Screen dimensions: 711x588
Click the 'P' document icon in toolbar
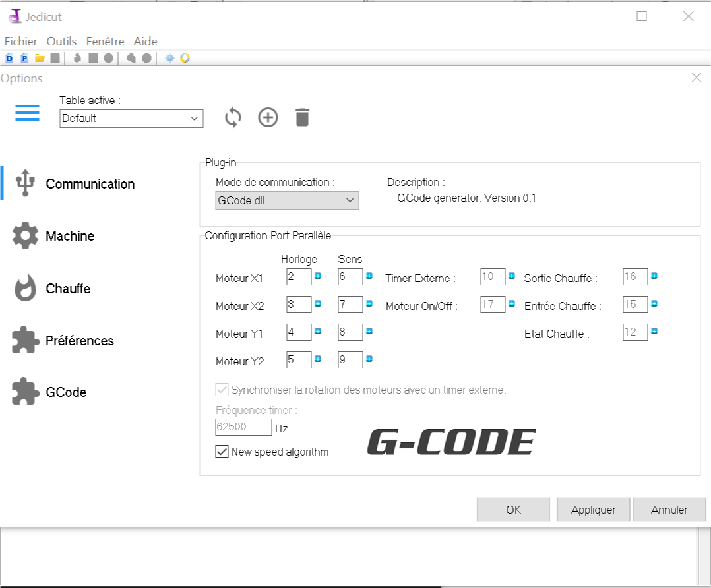click(x=24, y=58)
